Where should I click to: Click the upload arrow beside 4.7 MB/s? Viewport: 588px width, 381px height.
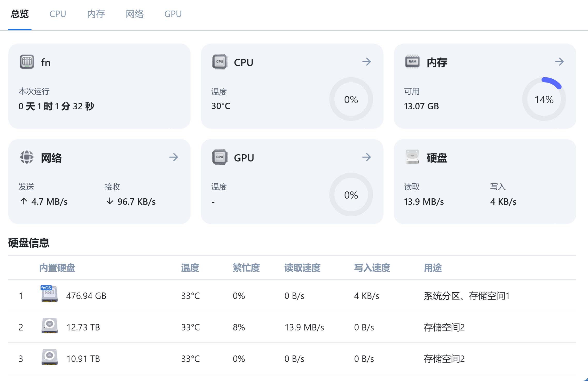click(x=24, y=201)
